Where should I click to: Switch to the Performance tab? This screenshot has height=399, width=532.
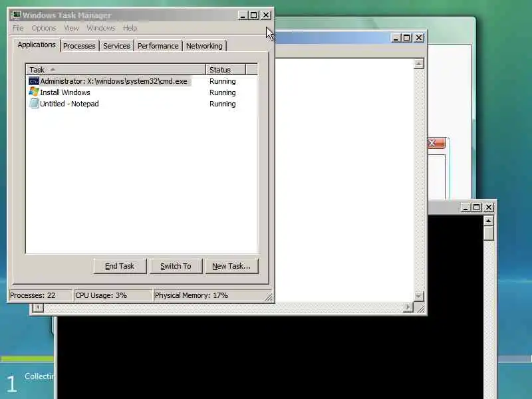pyautogui.click(x=158, y=46)
